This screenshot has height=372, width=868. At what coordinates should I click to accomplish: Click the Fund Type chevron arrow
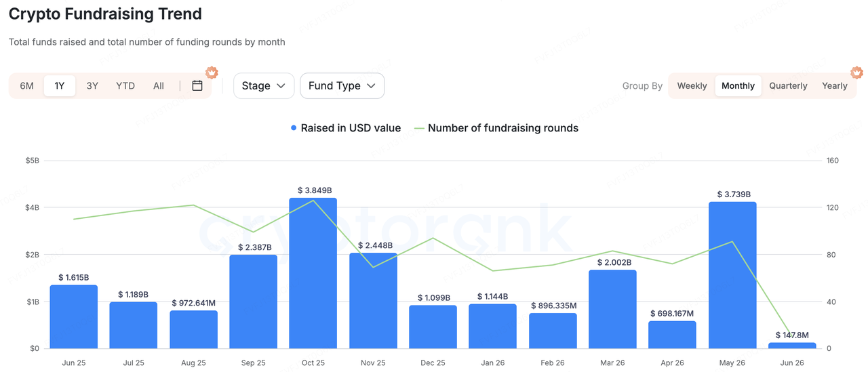pyautogui.click(x=371, y=86)
